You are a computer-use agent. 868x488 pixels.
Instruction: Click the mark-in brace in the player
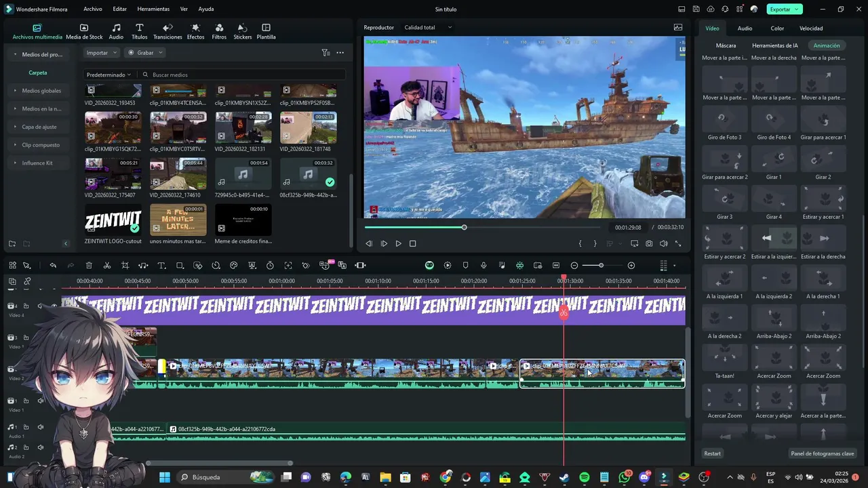580,243
